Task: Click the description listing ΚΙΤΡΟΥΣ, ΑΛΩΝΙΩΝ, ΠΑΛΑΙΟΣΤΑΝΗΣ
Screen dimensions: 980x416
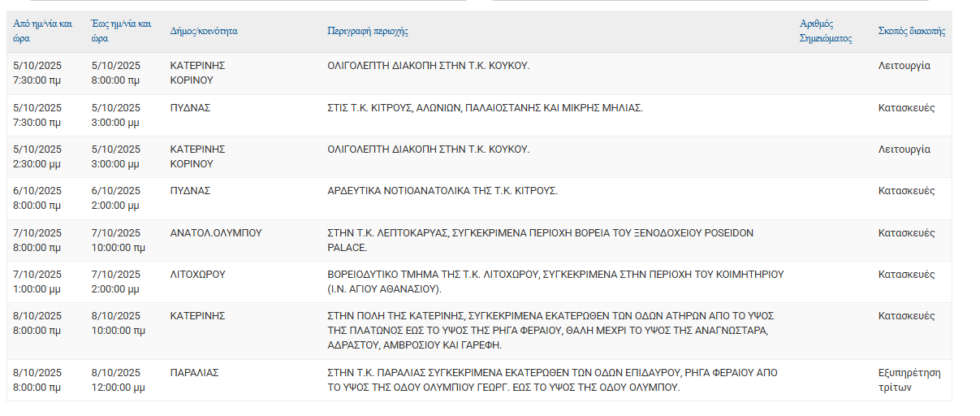Action: (485, 108)
